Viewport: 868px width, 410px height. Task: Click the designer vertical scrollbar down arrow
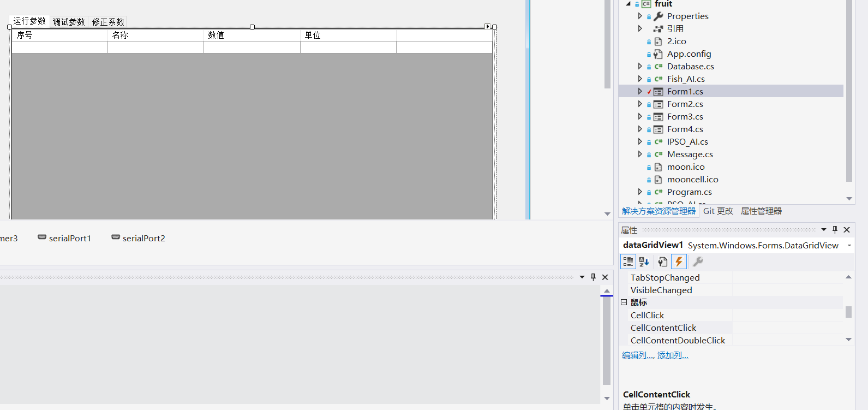(x=607, y=214)
